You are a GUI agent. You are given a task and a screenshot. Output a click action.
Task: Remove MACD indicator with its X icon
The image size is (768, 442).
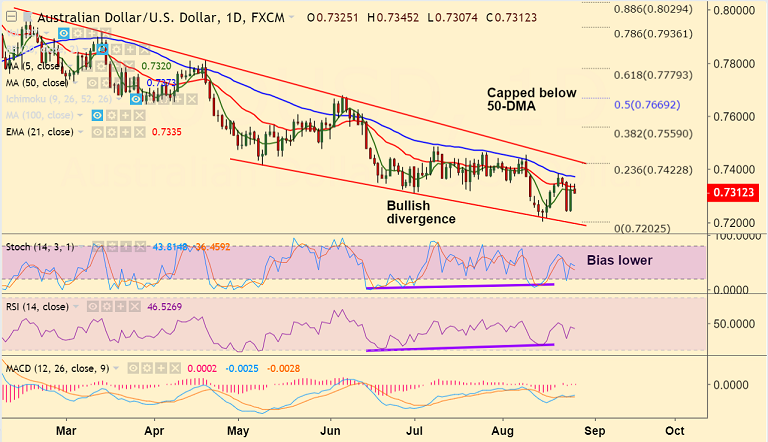point(175,368)
